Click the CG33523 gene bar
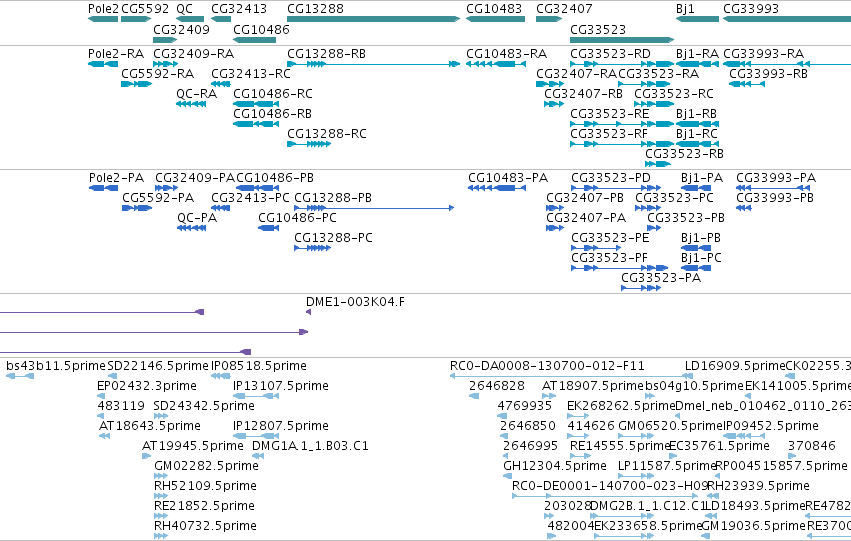The image size is (851, 541). point(622,40)
